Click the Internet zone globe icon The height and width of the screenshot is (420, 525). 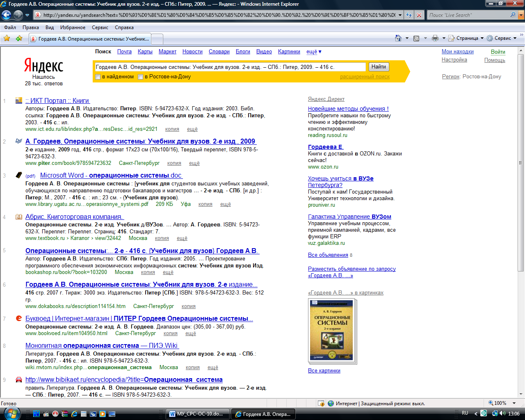pyautogui.click(x=331, y=404)
